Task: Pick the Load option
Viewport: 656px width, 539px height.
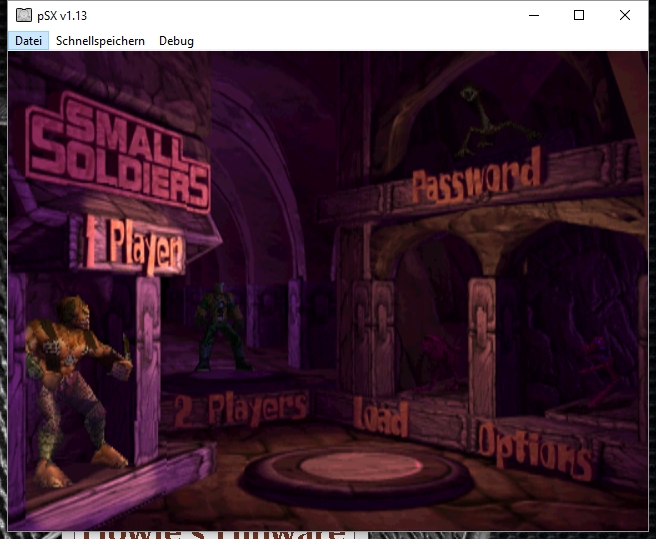Action: pyautogui.click(x=381, y=416)
